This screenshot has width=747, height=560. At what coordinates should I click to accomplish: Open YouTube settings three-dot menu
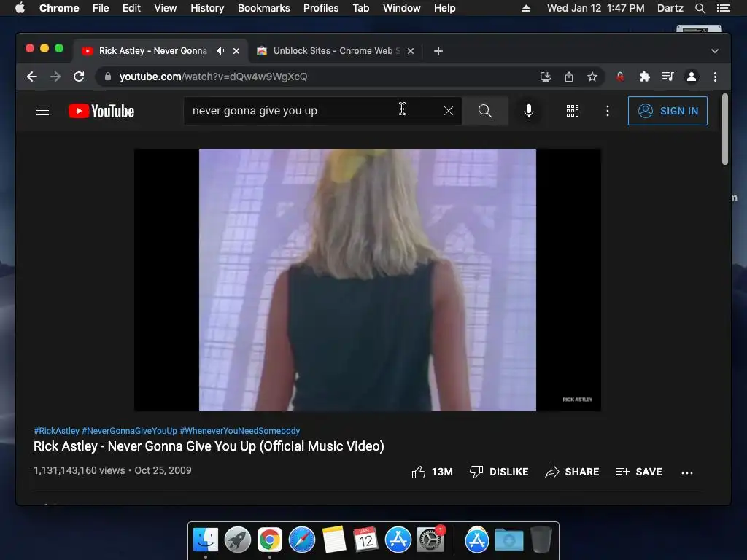(x=608, y=111)
